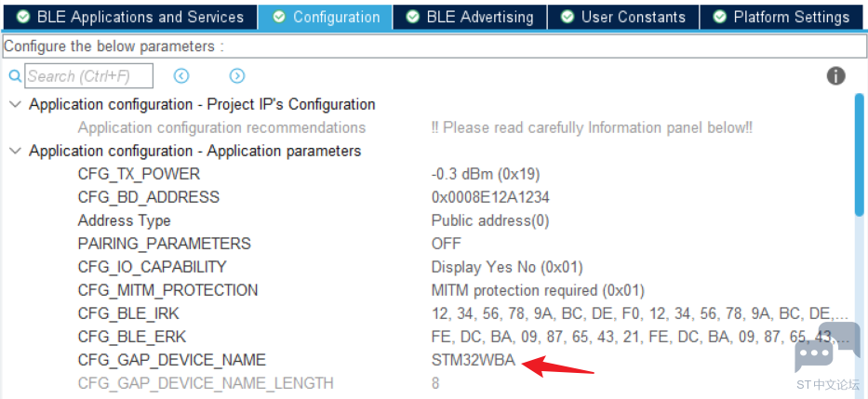
Task: Toggle PAIRING_PARAMETERS OFF value
Action: (x=447, y=244)
